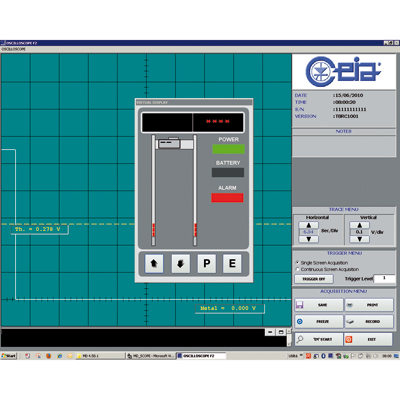Freeze the oscilloscope trace
This screenshot has height=400, width=400.
(319, 321)
